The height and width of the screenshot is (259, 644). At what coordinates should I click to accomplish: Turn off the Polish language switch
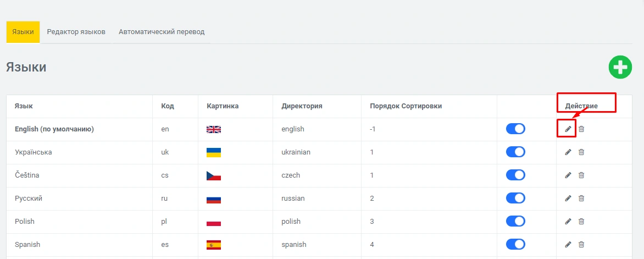[x=515, y=221]
